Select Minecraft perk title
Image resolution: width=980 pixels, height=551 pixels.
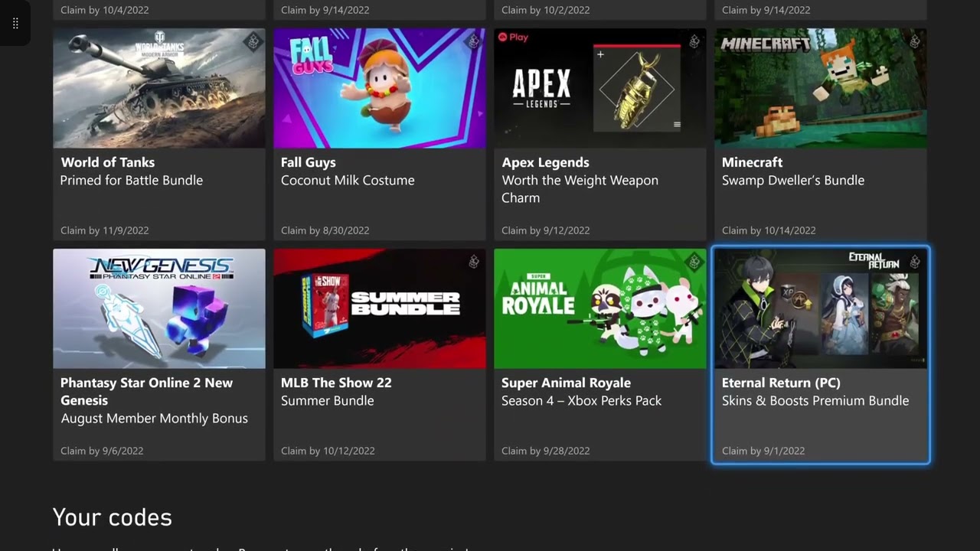point(753,162)
